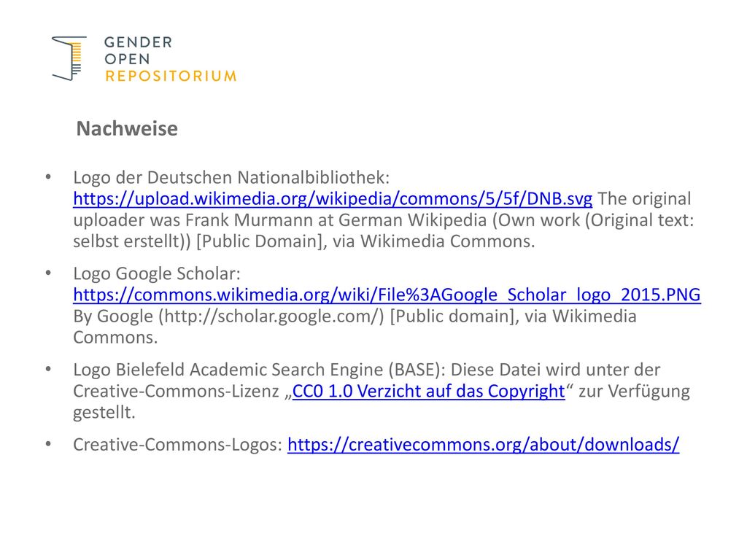Open the upload.wikimedia.org DNB.svg link

333,198
